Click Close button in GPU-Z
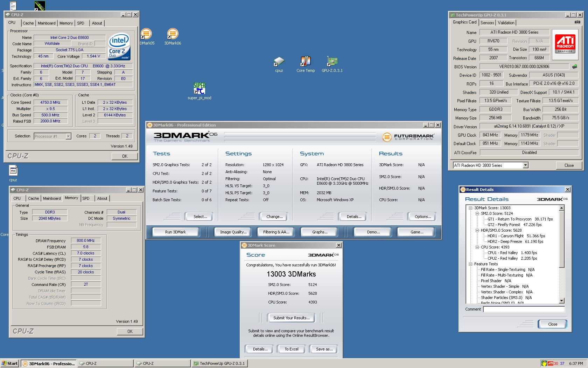Image resolution: width=588 pixels, height=368 pixels. click(569, 165)
